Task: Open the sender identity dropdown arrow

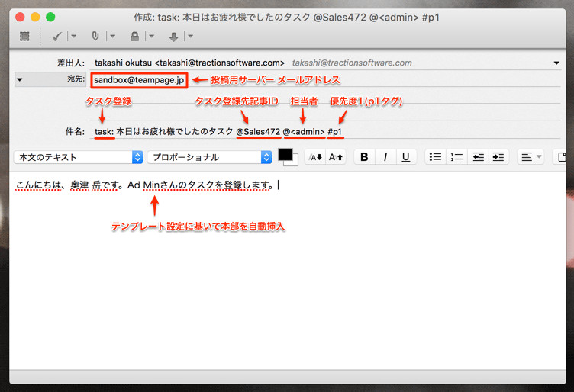Action: (x=556, y=63)
